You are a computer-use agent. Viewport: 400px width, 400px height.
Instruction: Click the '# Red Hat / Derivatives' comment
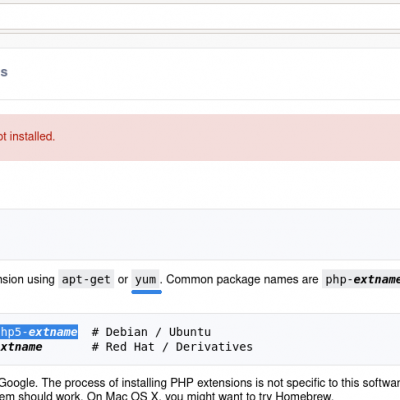[x=172, y=347]
